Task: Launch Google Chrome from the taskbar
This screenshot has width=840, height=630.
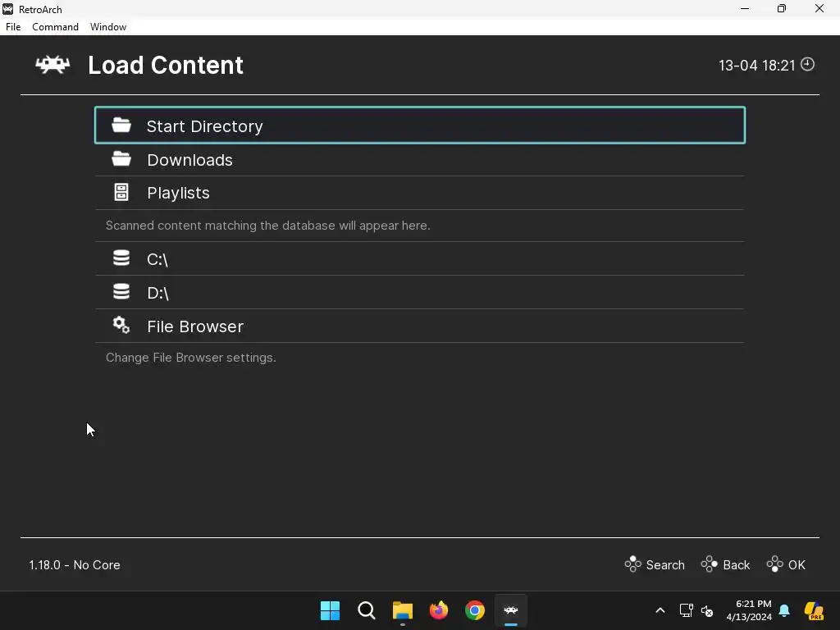Action: [475, 610]
